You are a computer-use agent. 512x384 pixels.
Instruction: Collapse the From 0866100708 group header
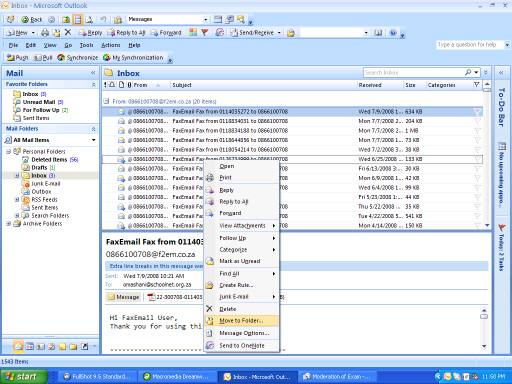click(x=106, y=101)
